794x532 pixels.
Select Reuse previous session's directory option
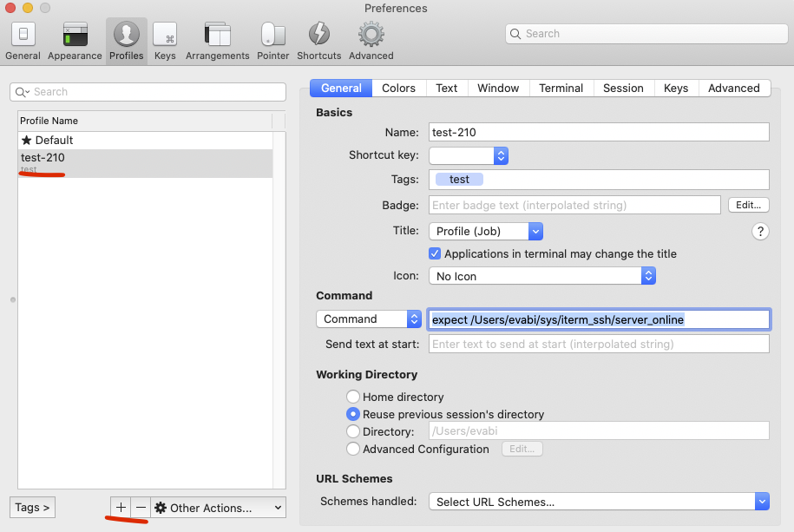(x=353, y=414)
